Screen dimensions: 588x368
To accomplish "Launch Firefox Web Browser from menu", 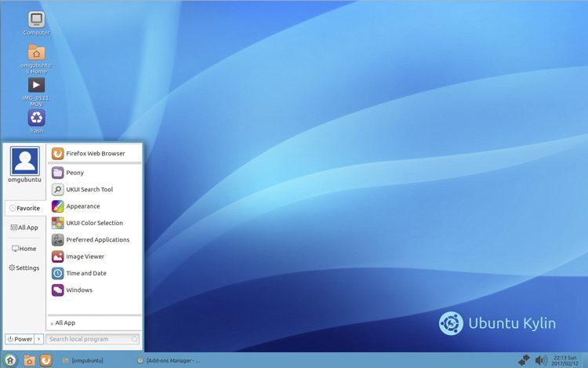I will (x=94, y=154).
